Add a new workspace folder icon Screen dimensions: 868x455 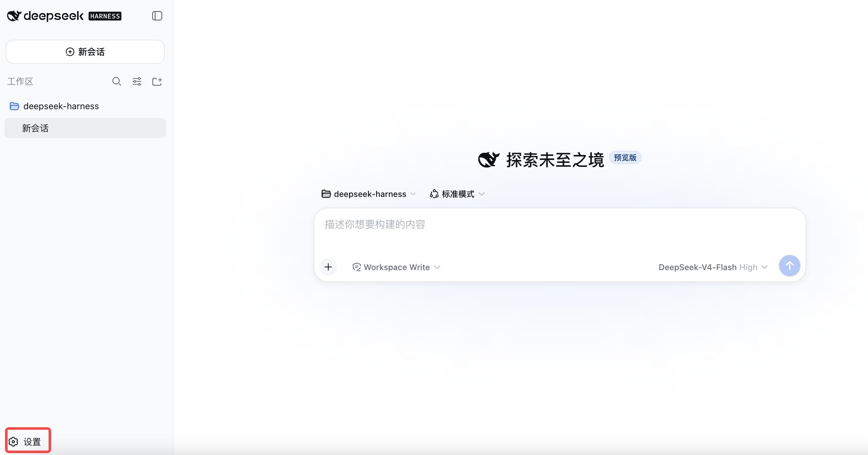[x=157, y=81]
